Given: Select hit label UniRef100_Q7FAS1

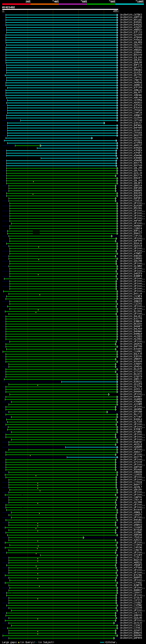Looking at the screenshot, I should pyautogui.click(x=131, y=105).
